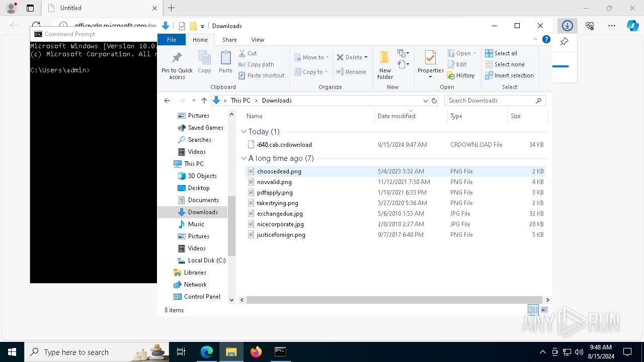Select file i640.cab.crdownload
This screenshot has width=644, height=362.
click(x=394, y=145)
